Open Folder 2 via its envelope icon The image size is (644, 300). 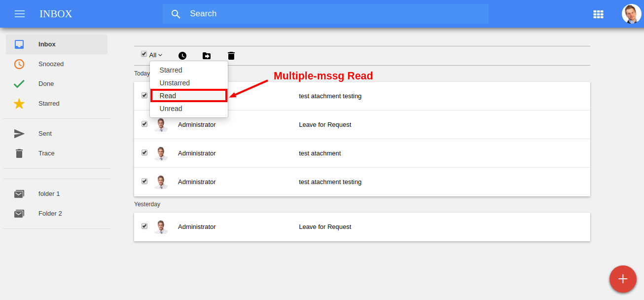coord(19,214)
